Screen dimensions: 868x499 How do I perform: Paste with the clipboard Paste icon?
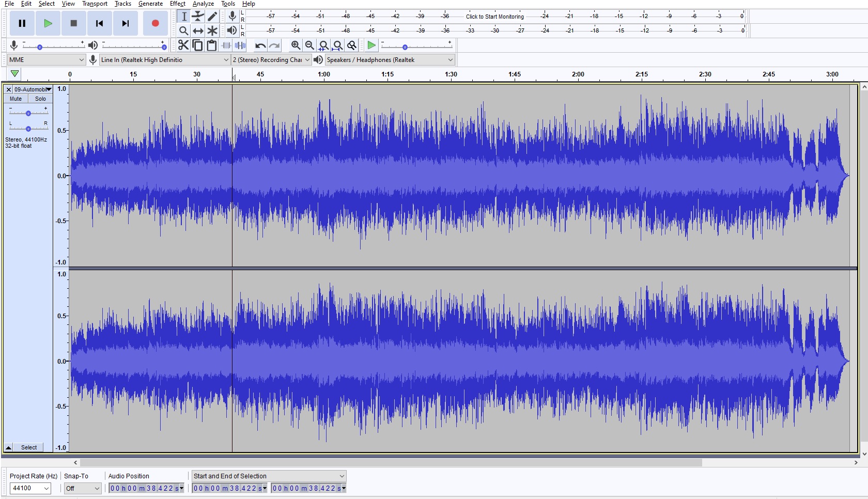(x=211, y=45)
